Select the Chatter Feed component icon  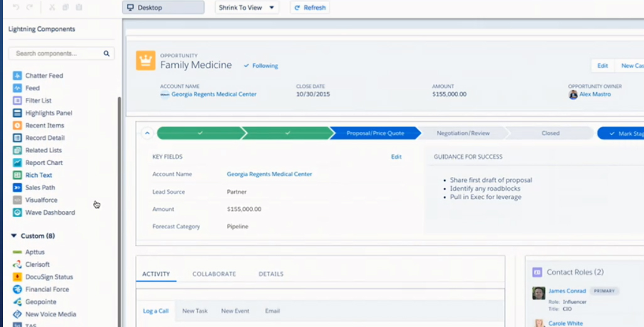(17, 75)
